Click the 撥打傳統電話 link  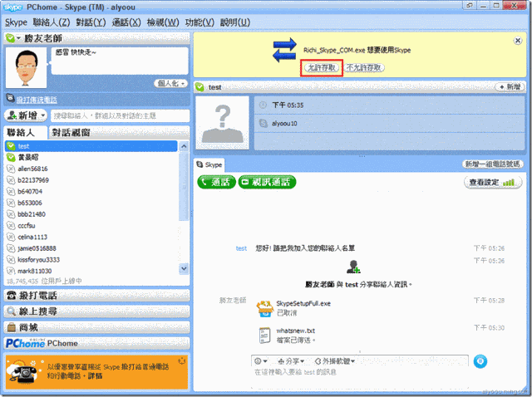[x=37, y=100]
